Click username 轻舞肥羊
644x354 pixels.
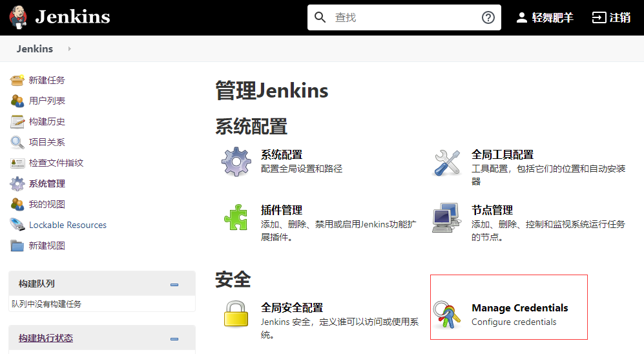552,17
